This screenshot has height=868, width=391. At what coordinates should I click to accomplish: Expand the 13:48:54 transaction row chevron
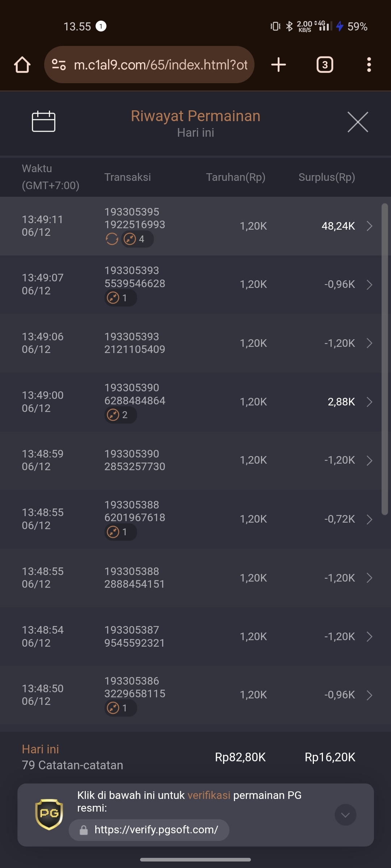tap(369, 637)
